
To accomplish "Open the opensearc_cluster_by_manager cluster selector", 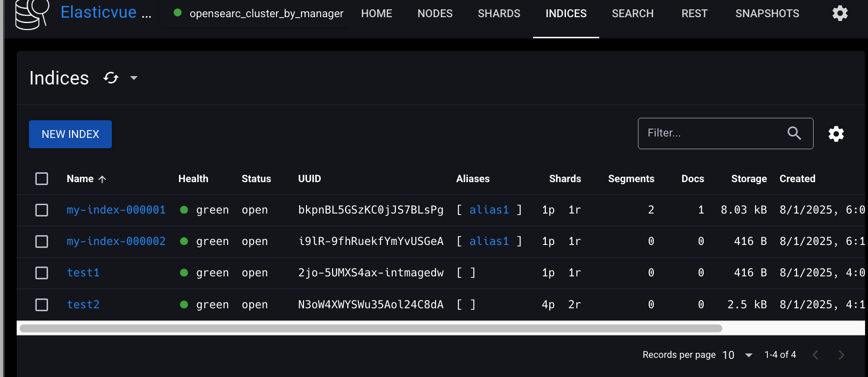I will click(x=258, y=14).
